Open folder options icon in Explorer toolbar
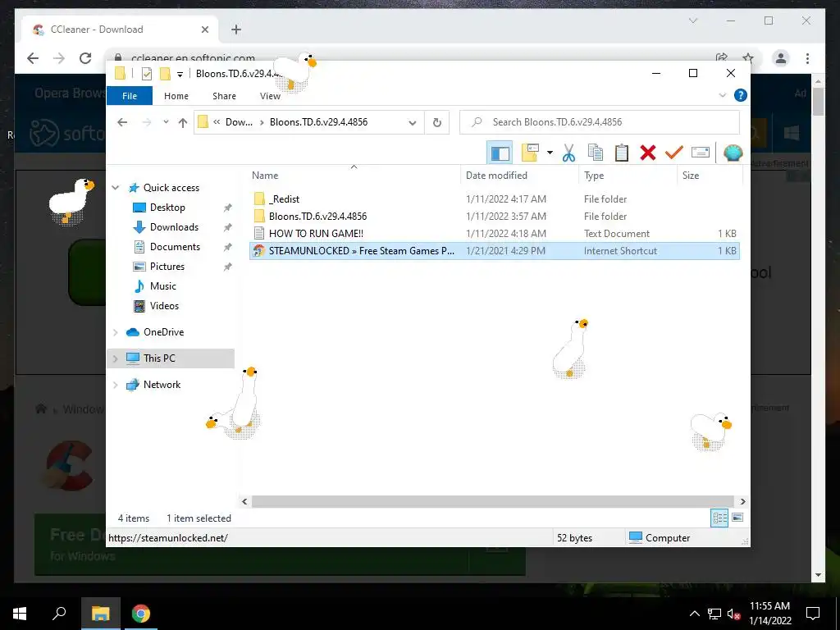The image size is (840, 630). click(531, 153)
